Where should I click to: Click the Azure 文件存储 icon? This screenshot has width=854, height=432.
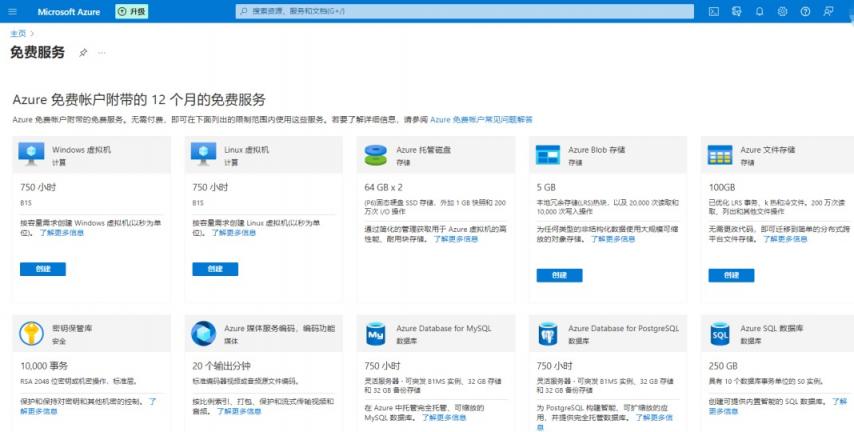point(719,155)
